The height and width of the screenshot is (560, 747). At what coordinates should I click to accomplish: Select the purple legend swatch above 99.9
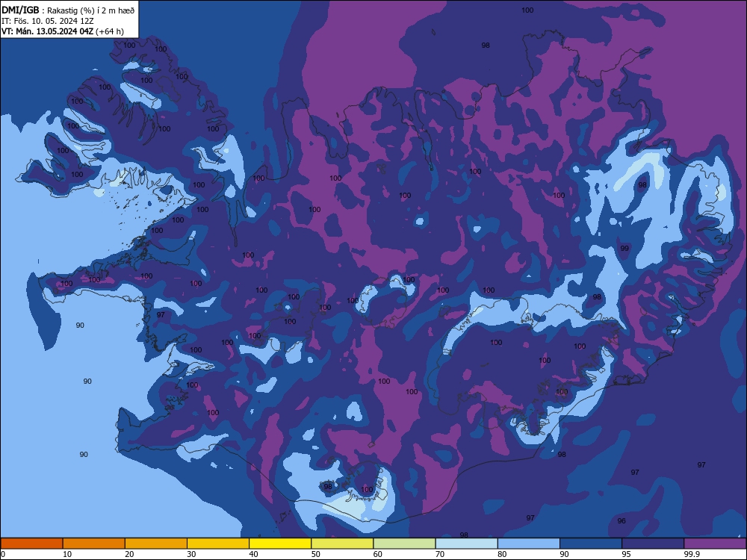(715, 544)
